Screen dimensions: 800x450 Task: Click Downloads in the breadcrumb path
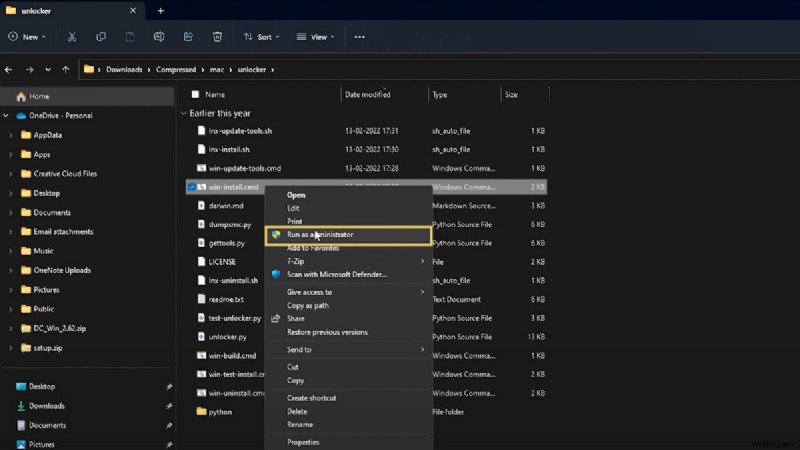pyautogui.click(x=124, y=69)
